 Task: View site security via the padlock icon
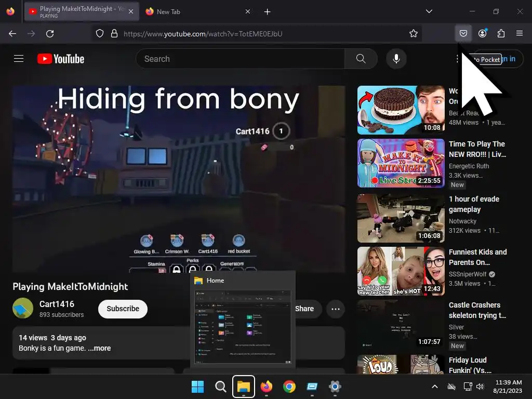pos(114,34)
